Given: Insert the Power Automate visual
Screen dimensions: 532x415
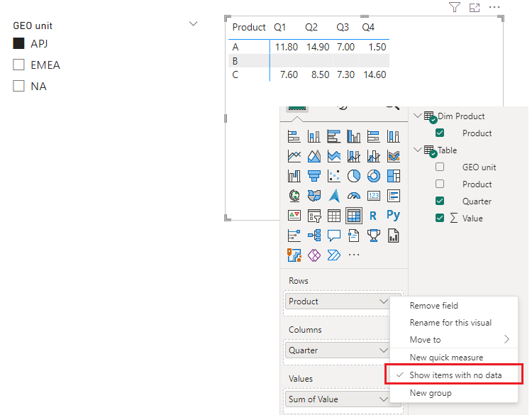Looking at the screenshot, I should [x=334, y=255].
